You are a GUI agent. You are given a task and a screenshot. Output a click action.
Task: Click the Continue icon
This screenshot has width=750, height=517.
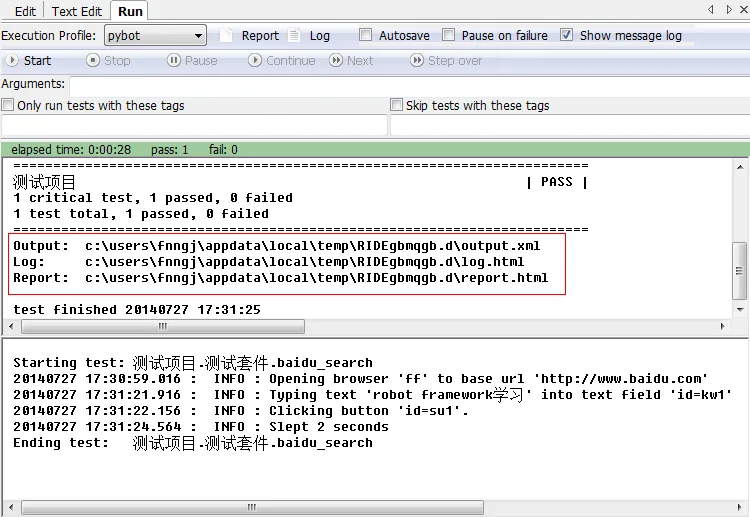[254, 60]
